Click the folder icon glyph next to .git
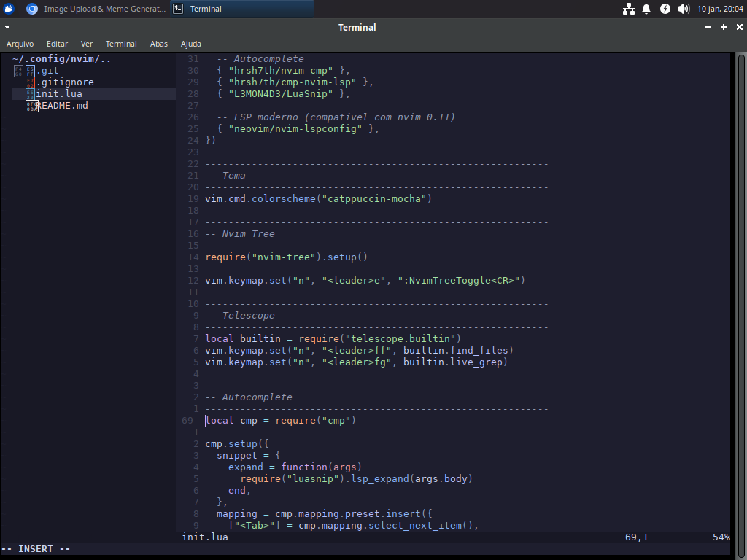747x560 pixels. [30, 71]
